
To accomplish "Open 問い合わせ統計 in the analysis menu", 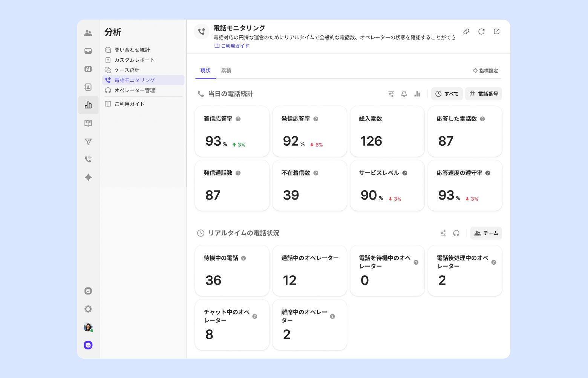I will pos(132,50).
